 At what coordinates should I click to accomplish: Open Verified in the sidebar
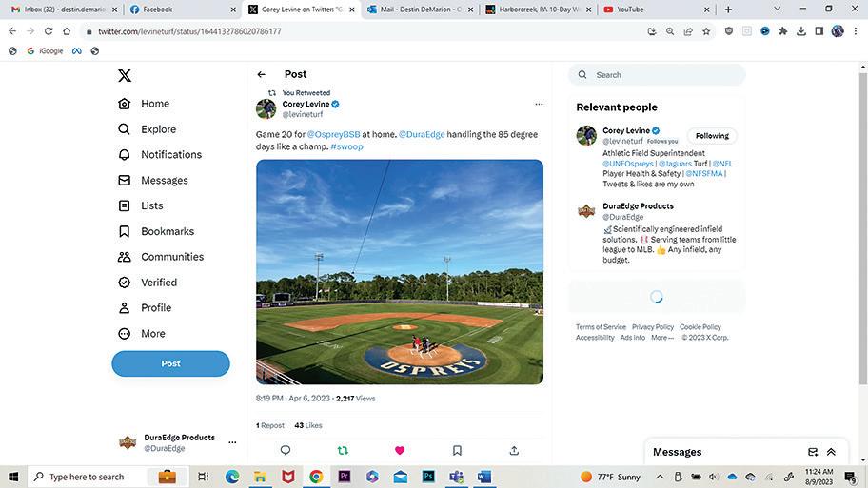(148, 283)
